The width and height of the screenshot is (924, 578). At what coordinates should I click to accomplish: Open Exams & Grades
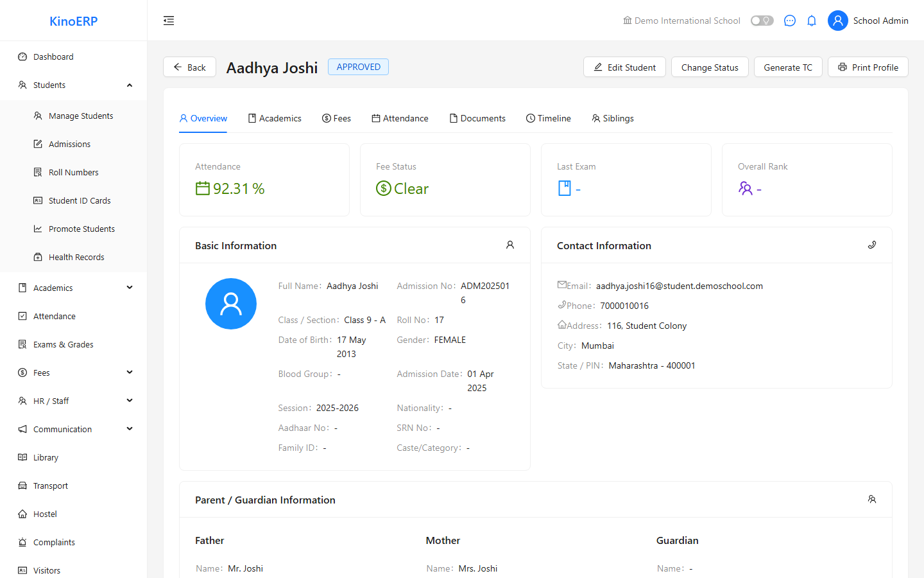pyautogui.click(x=73, y=344)
